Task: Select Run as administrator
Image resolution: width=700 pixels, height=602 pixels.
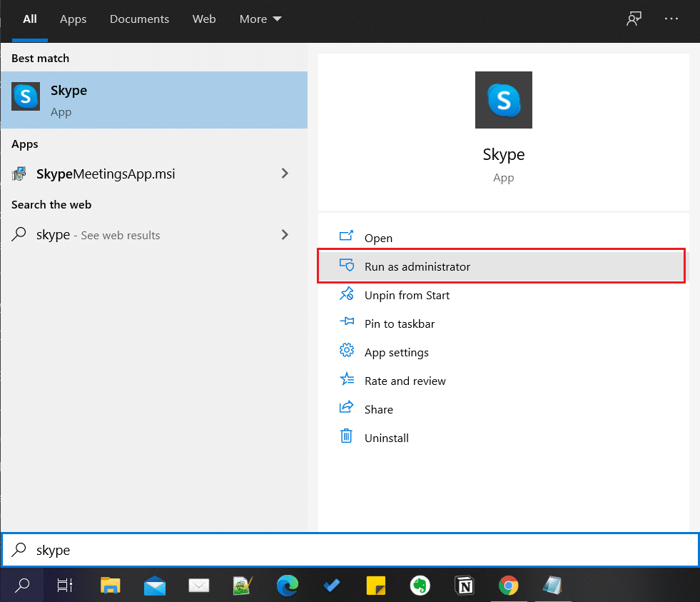Action: point(417,266)
